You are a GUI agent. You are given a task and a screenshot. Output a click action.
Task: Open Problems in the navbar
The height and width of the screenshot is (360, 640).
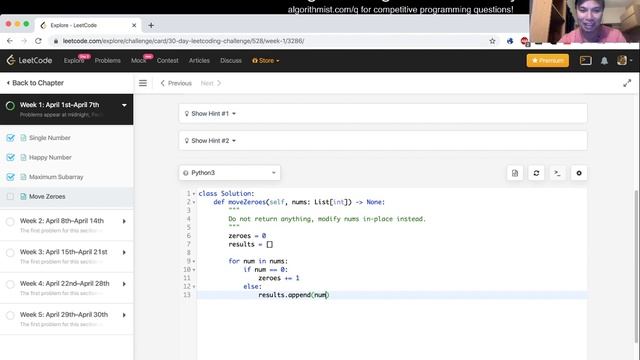(x=107, y=60)
